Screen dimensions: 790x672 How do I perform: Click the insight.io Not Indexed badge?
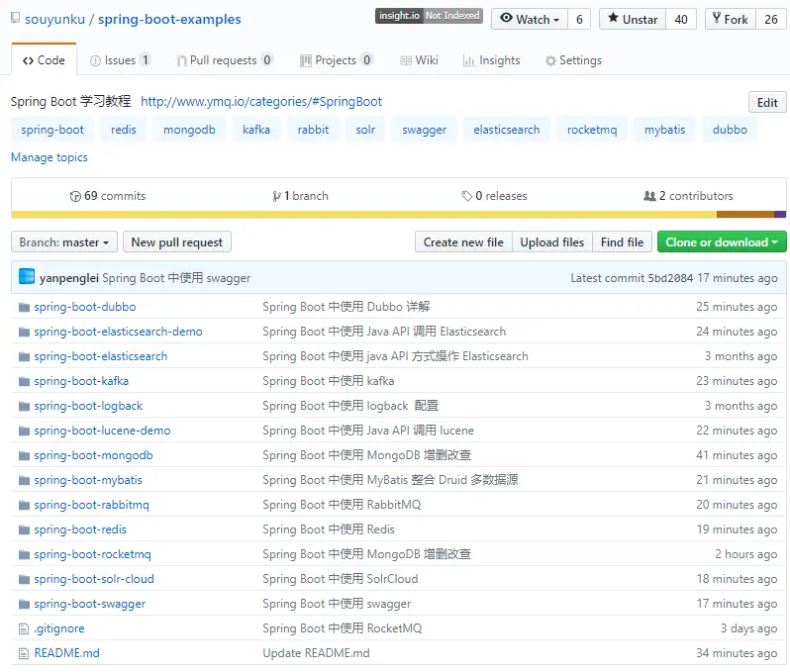pyautogui.click(x=429, y=16)
